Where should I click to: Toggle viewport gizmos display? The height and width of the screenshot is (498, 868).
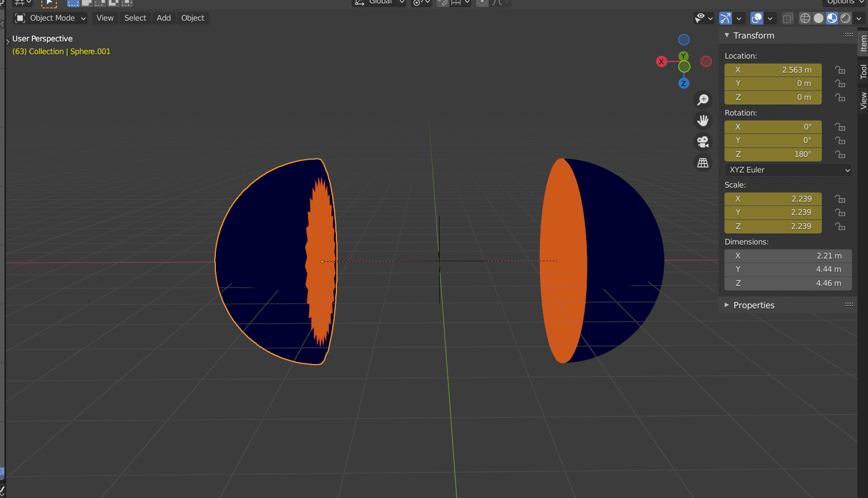[x=725, y=18]
